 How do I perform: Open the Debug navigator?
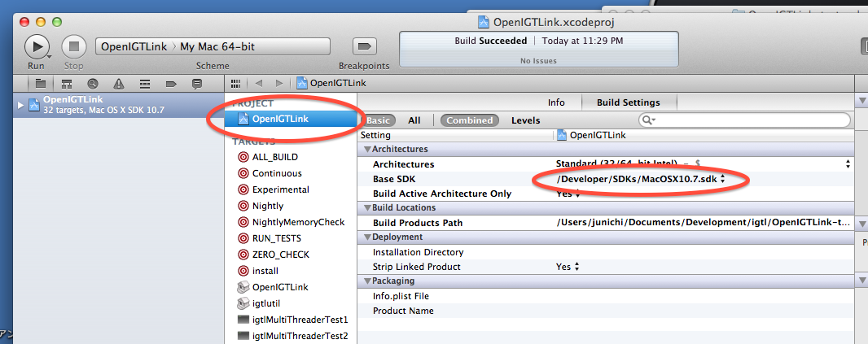tap(145, 83)
